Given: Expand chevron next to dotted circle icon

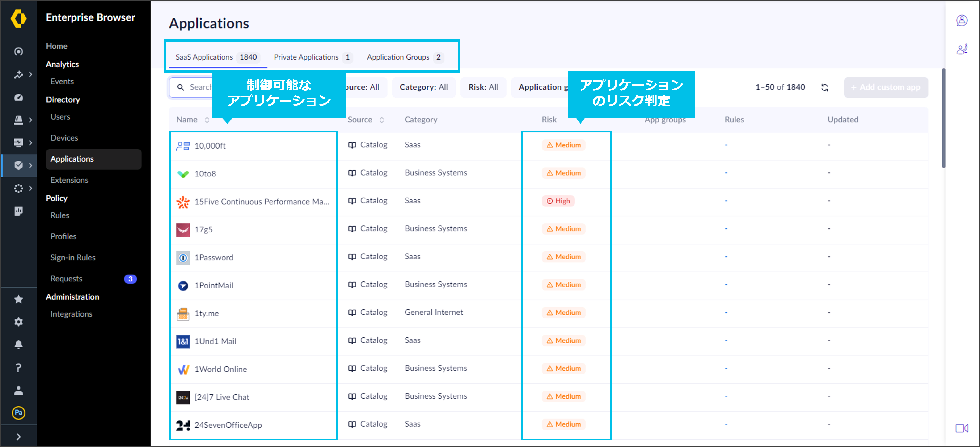Looking at the screenshot, I should (x=30, y=189).
